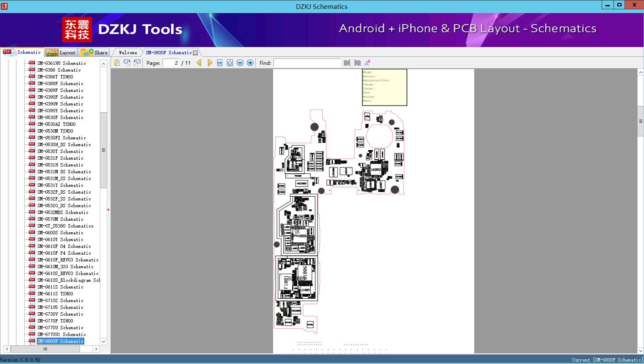Select SM-G389F Schematic in the list

[x=60, y=90]
